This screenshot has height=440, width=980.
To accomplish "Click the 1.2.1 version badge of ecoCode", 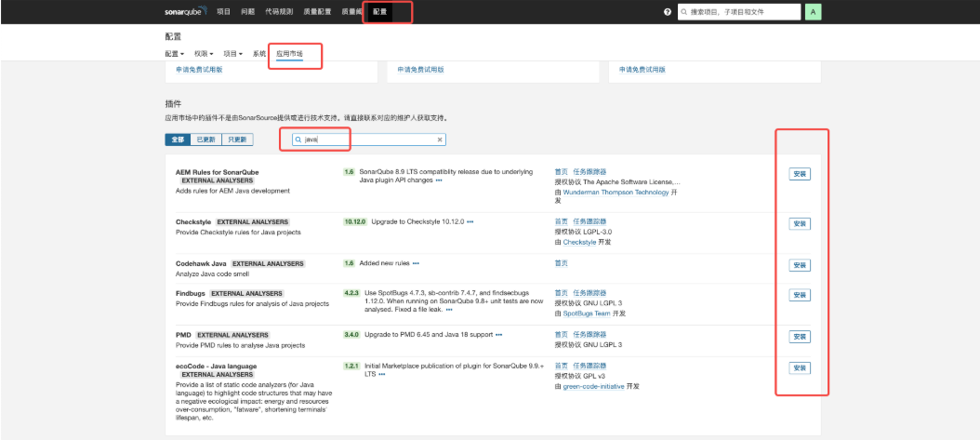I will (x=351, y=366).
